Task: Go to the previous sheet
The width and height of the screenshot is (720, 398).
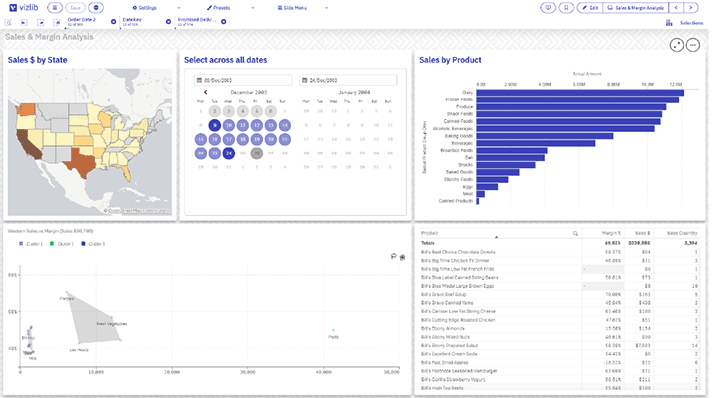Action: [x=676, y=8]
